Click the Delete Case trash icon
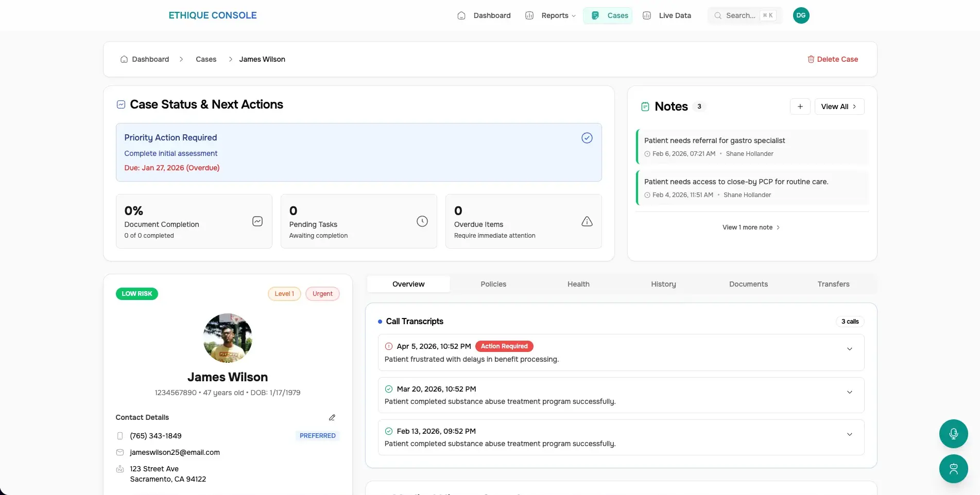 tap(811, 59)
